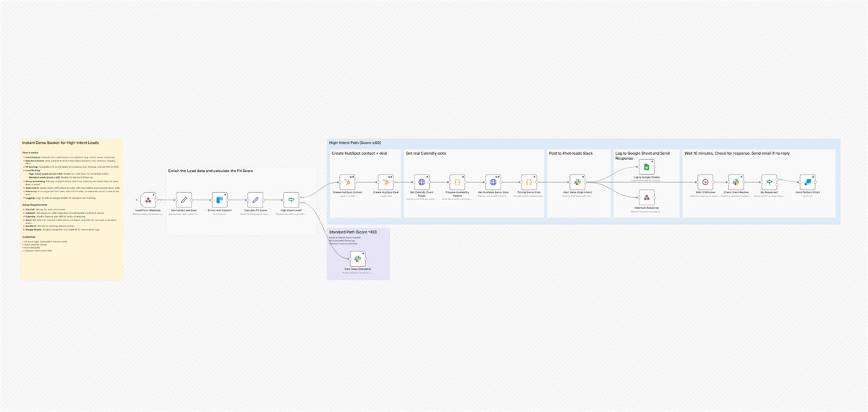This screenshot has width=868, height=412.
Task: Select the Alert Sales (Standard) Slack node
Action: [357, 259]
